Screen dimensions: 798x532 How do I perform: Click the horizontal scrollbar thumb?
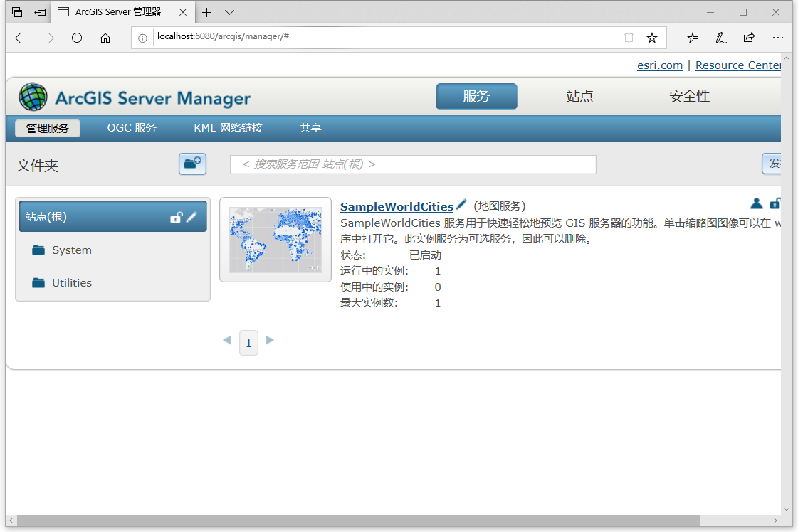[x=358, y=521]
